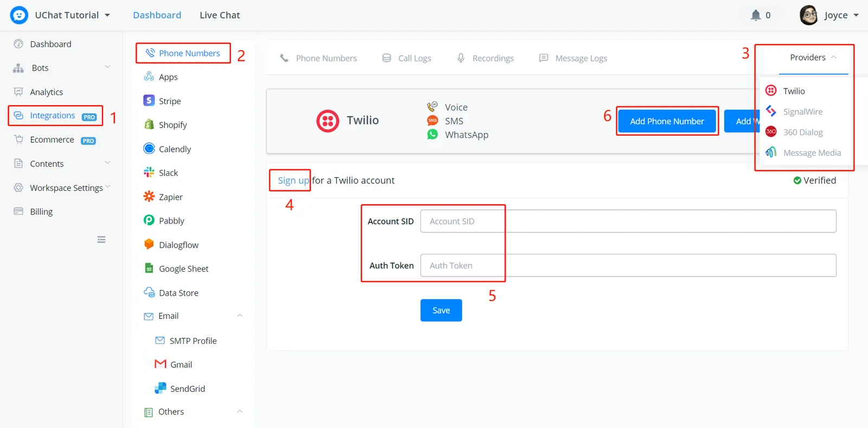Click the Google Sheet icon

pos(149,268)
